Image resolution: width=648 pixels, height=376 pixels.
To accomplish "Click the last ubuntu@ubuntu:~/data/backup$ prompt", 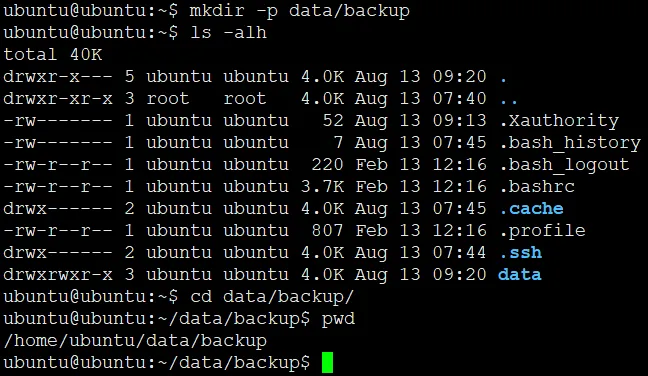I will (156, 362).
